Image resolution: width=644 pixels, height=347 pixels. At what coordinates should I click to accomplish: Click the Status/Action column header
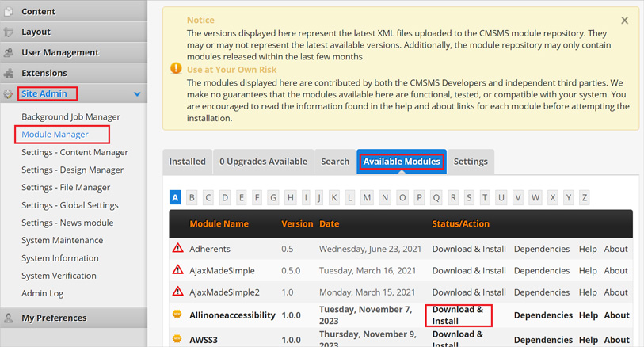coord(460,223)
